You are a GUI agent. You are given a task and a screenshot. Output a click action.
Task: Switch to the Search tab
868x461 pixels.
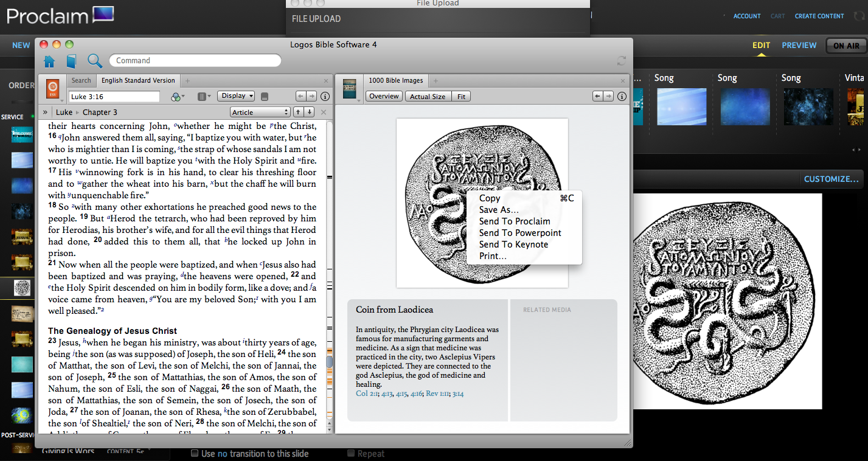[x=81, y=80]
